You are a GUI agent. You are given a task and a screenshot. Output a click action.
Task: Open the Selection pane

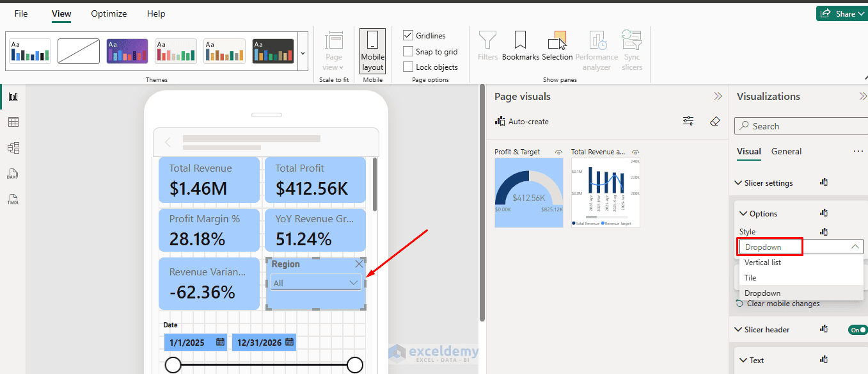pyautogui.click(x=557, y=46)
